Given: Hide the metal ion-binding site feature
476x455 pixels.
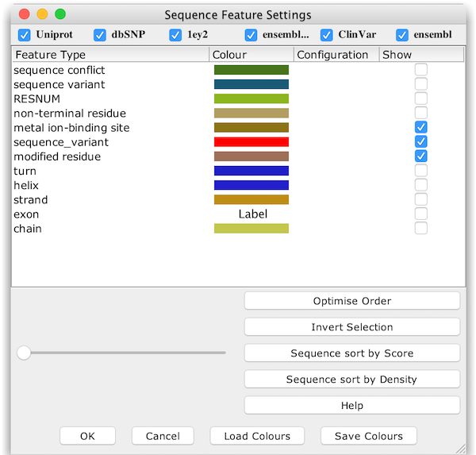Looking at the screenshot, I should (420, 127).
